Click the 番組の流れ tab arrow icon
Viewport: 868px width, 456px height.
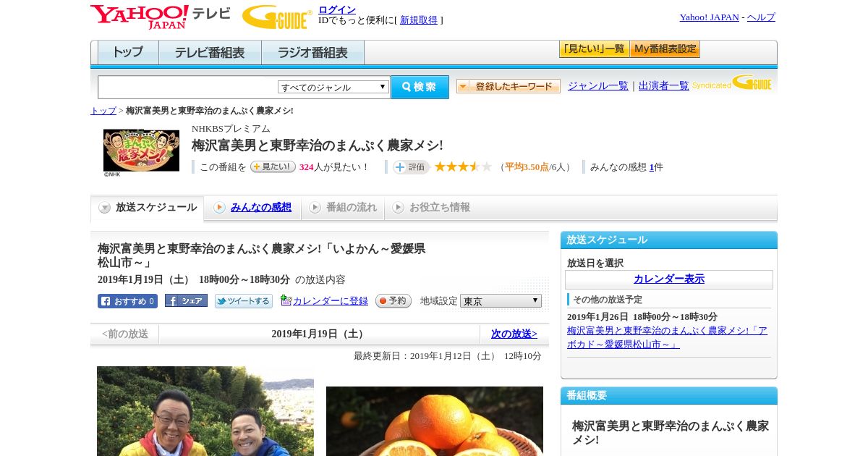click(x=315, y=208)
